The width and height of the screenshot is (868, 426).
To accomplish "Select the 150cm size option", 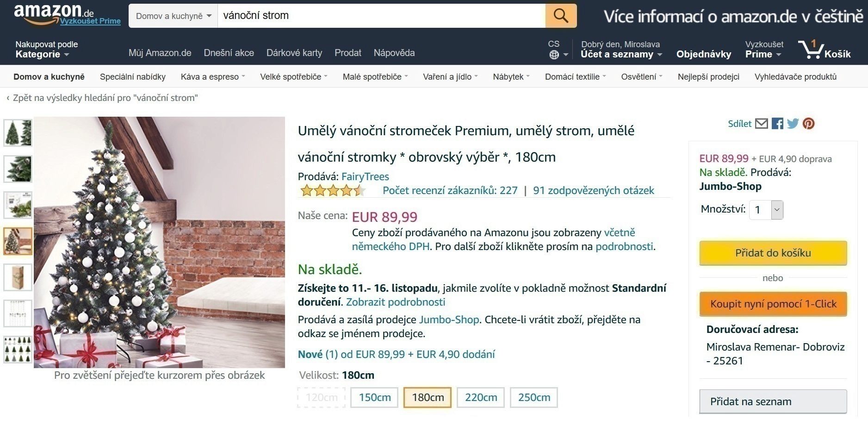I will (374, 397).
